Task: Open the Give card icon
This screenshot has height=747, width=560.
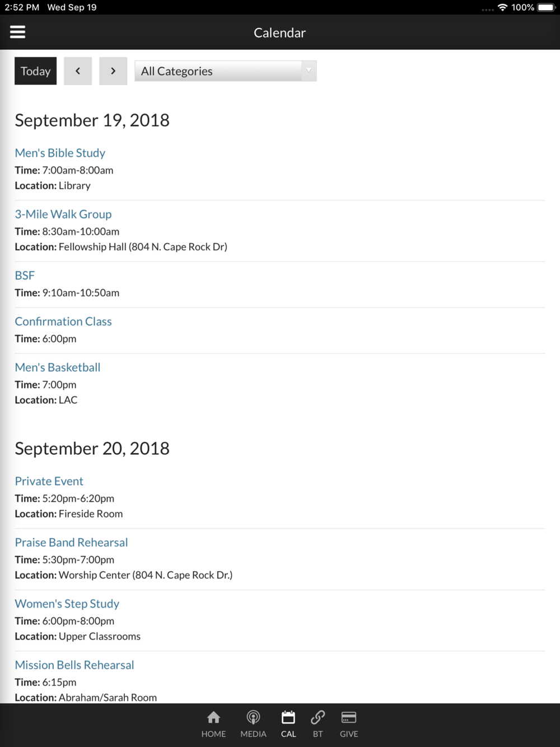Action: point(349,725)
